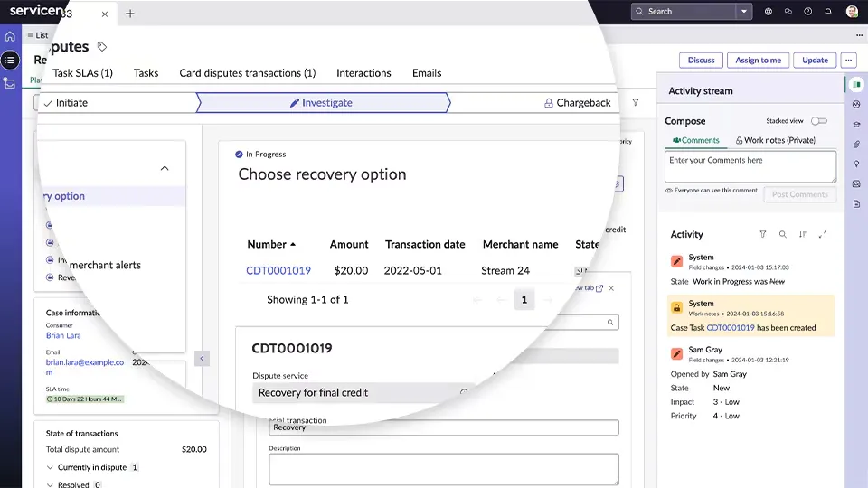Switch to the Interactions tab
Viewport: 868px width, 488px height.
(363, 73)
